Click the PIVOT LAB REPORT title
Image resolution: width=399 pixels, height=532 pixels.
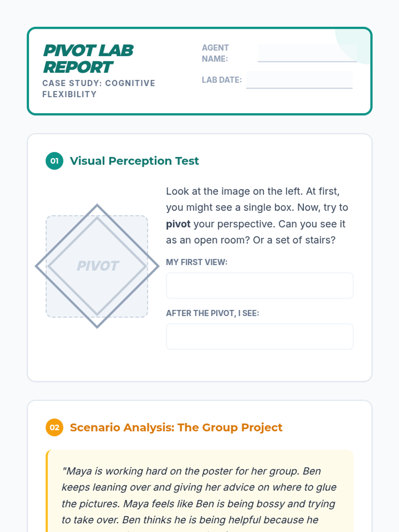(88, 59)
